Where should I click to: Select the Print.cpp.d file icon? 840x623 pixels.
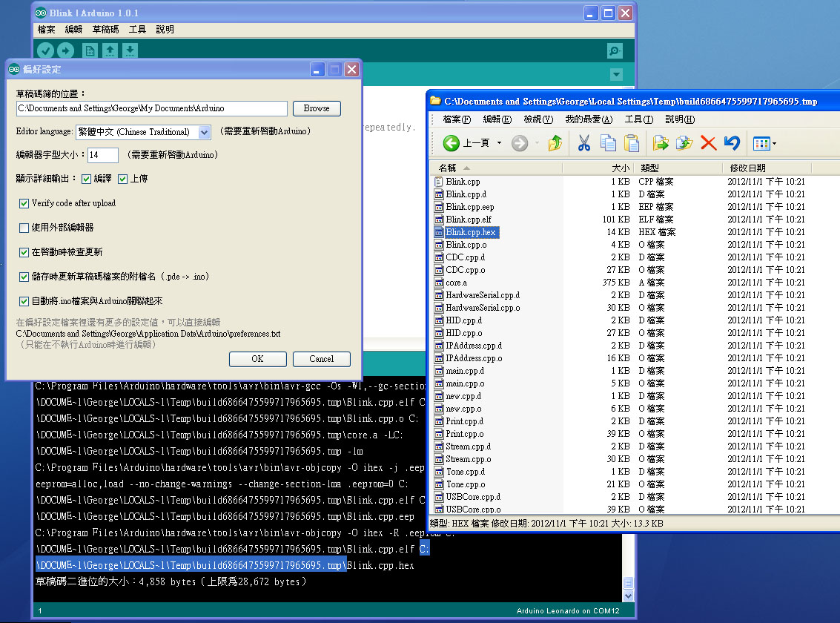click(439, 421)
